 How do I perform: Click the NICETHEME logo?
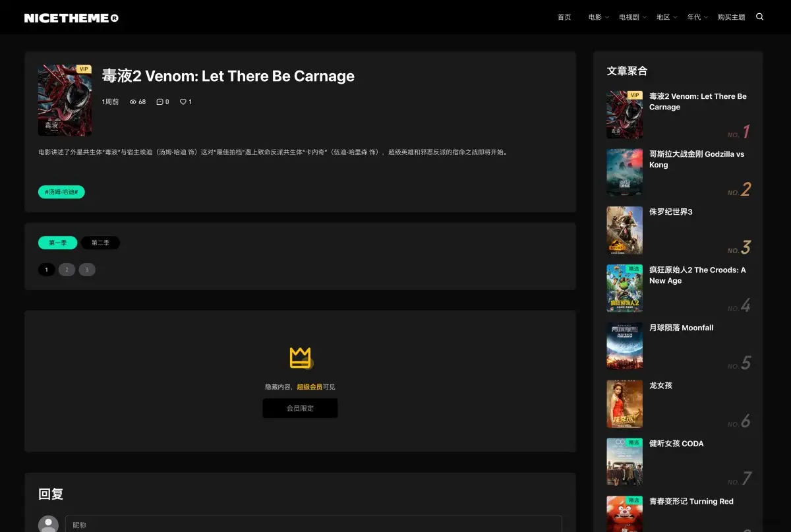tap(71, 16)
